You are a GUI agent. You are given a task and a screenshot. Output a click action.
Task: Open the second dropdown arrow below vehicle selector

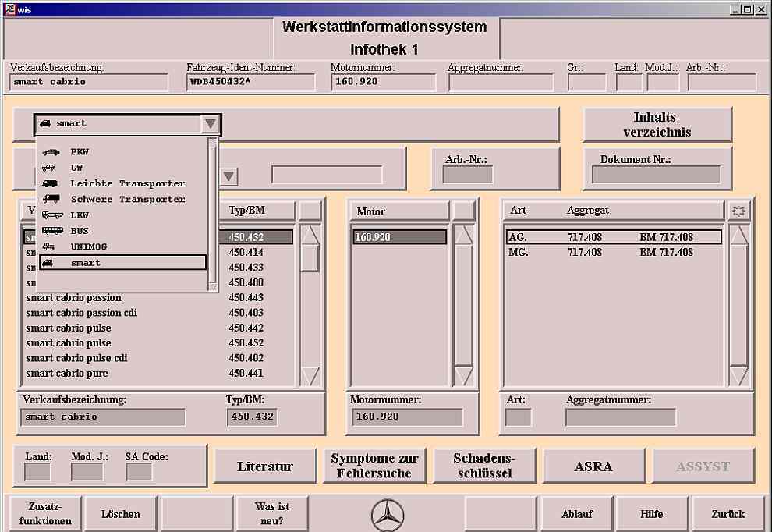(228, 176)
